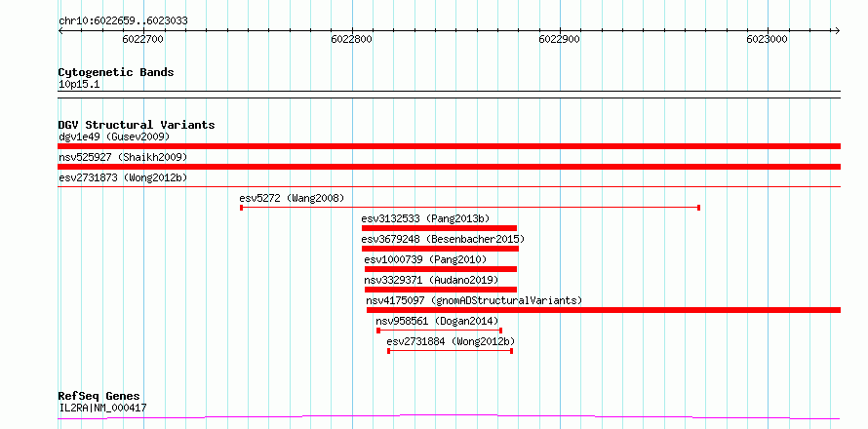
Task: Click the dgv1e49 (Gusev2009) variant label
Action: 114,136
